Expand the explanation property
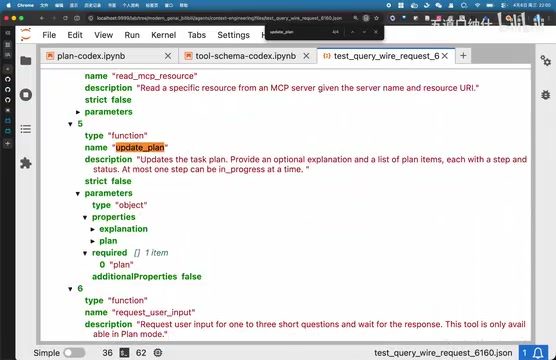This screenshot has height=360, width=556. (x=93, y=229)
